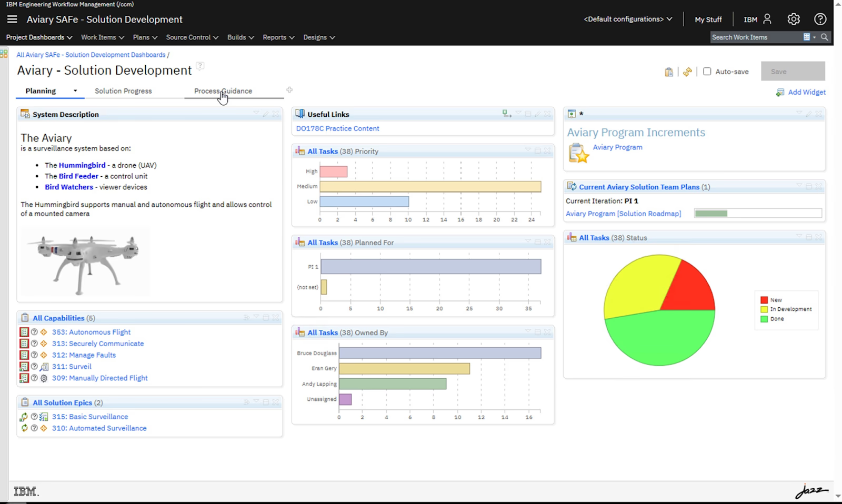Click the All Tasks Planned For chart icon
The width and height of the screenshot is (842, 504).
click(x=300, y=242)
